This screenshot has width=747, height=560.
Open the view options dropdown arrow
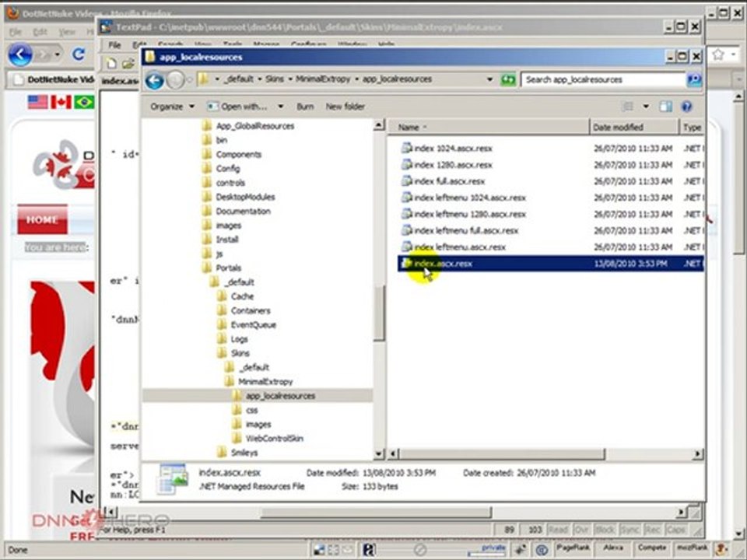tap(646, 107)
